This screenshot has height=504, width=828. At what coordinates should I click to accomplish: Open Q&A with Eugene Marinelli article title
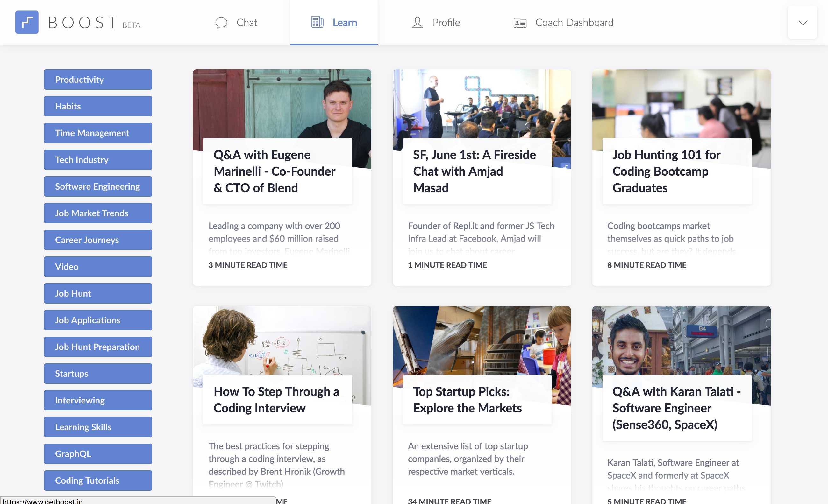(275, 171)
